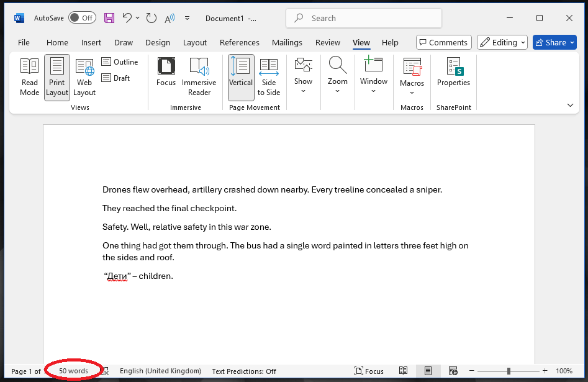
Task: Expand the Show options dropdown
Action: click(x=303, y=76)
